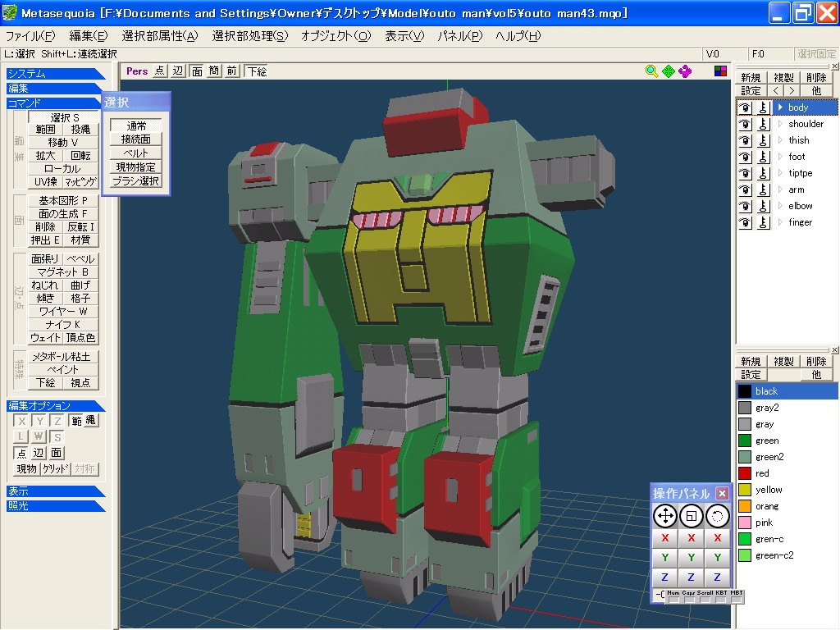This screenshot has width=840, height=630.
Task: Click the Metasequoia app icon in title bar
Action: click(10, 12)
